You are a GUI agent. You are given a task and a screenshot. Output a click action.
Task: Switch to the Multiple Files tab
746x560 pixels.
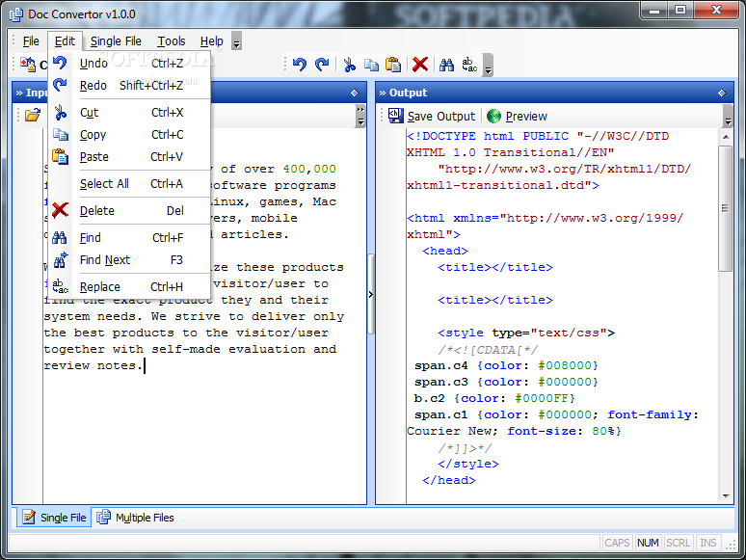(136, 518)
